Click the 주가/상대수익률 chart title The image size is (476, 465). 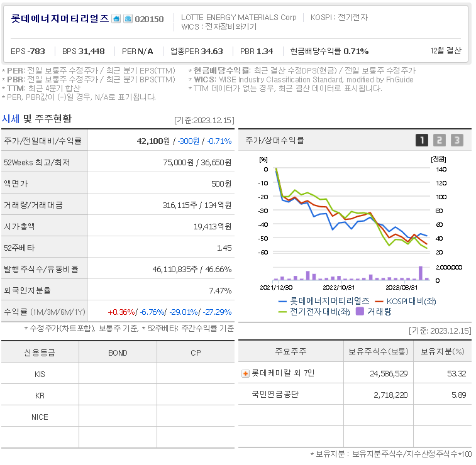click(x=275, y=140)
